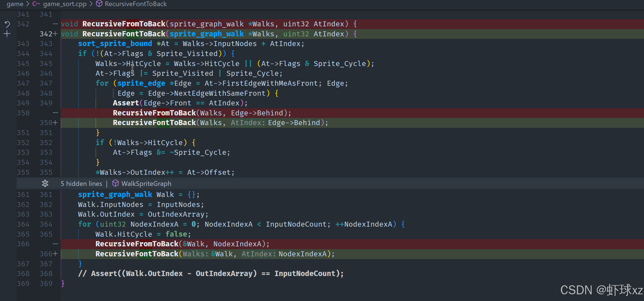Place cursor in commented Assert line 368
This screenshot has height=301, width=644.
click(211, 274)
